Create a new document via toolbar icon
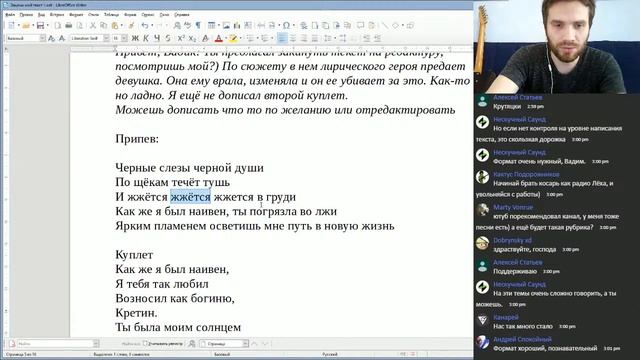Screen dimensions: 640x360 (11, 26)
